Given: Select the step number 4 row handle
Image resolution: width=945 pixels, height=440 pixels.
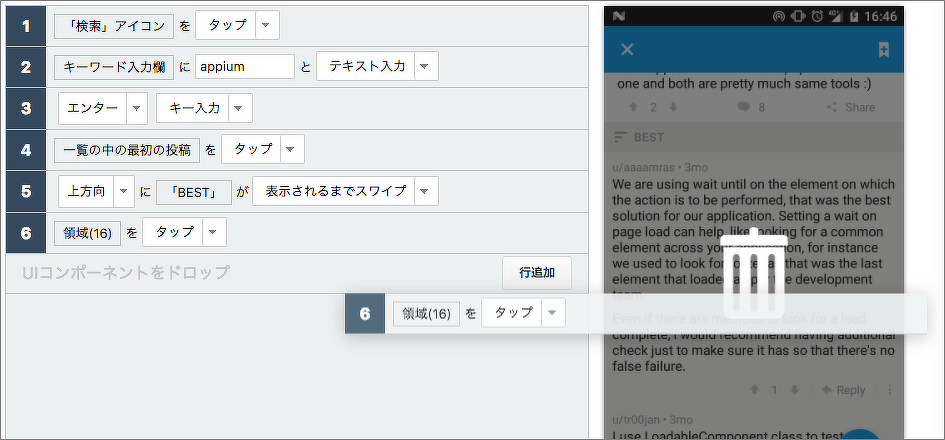Looking at the screenshot, I should point(26,149).
